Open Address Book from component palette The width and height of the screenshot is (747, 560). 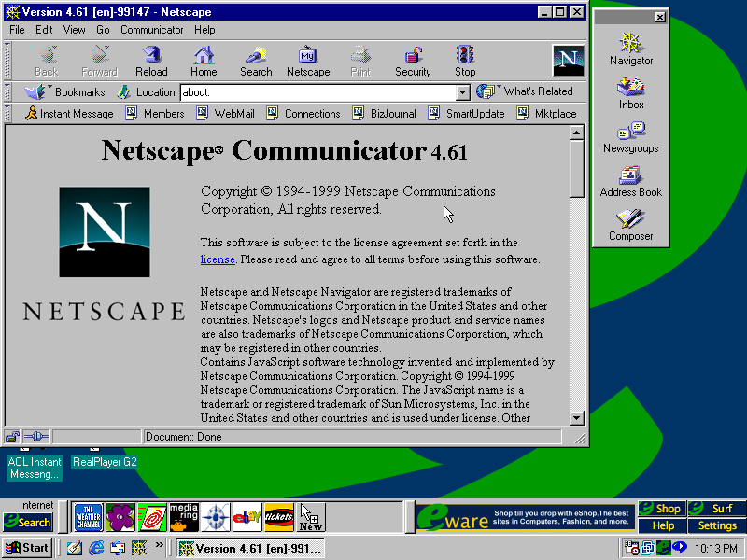click(631, 181)
